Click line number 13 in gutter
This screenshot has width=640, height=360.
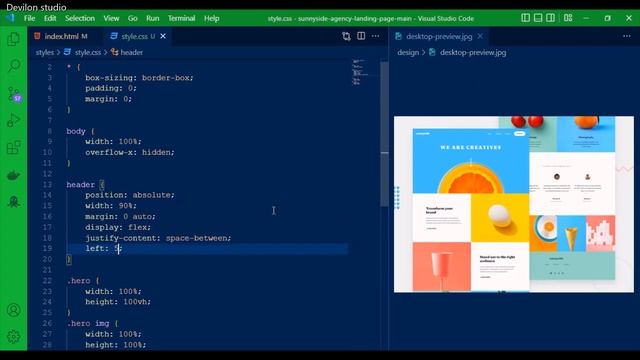pos(47,184)
